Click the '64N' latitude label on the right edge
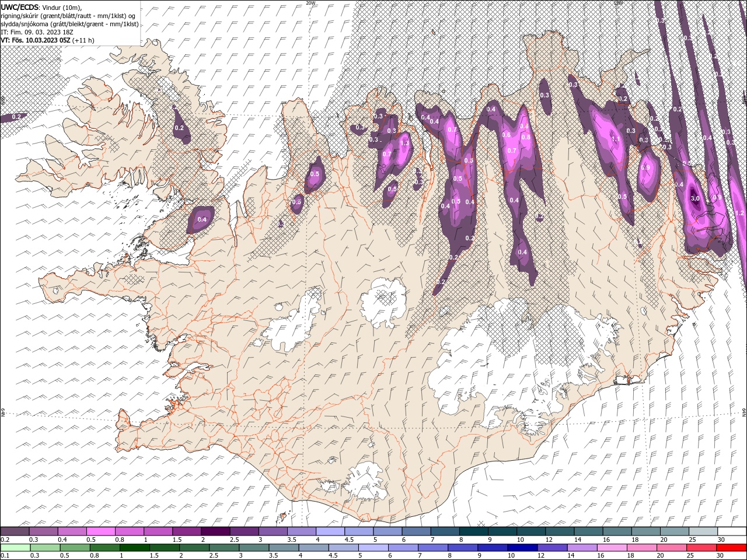Viewport: 747px width, 560px height. pos(744,413)
